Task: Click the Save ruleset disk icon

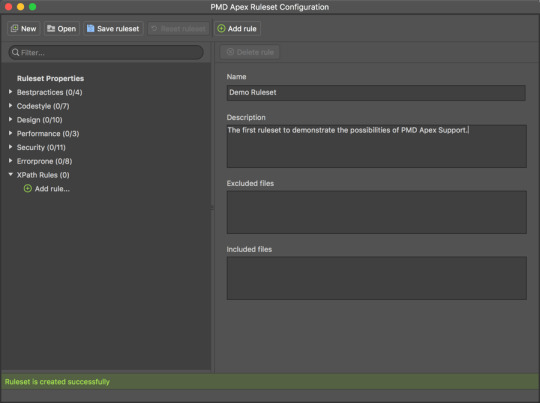Action: tap(90, 29)
